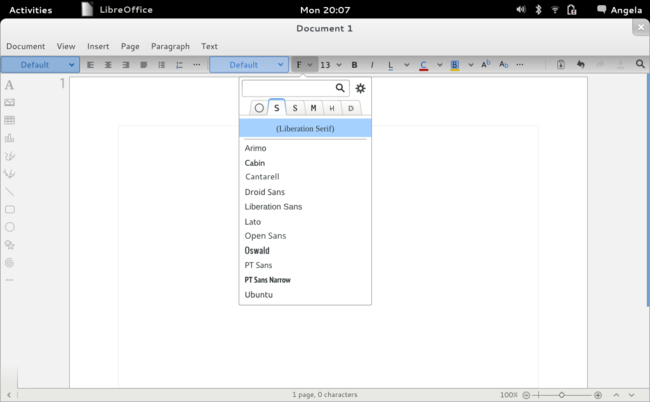Select the Ellipse shape tool
This screenshot has width=650, height=402.
point(10,227)
